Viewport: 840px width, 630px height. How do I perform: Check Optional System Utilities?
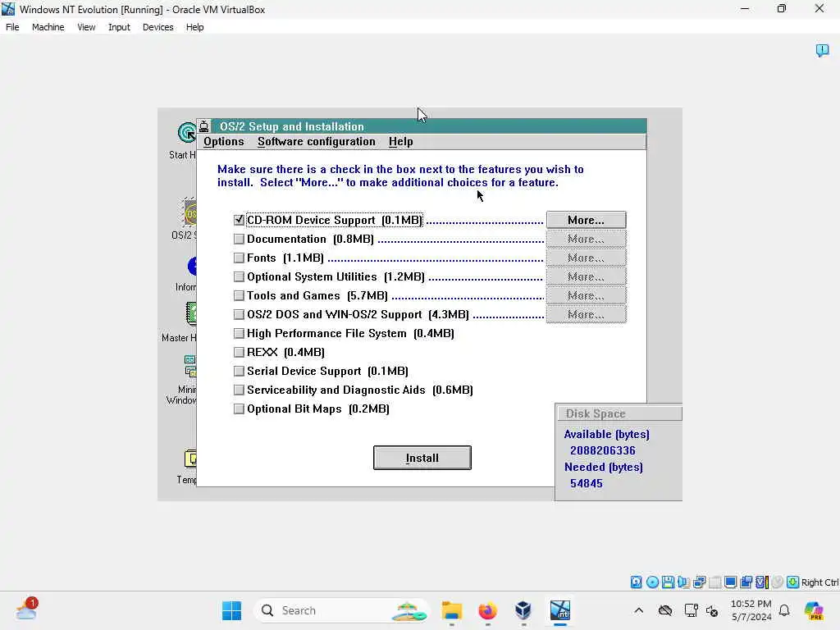(239, 277)
